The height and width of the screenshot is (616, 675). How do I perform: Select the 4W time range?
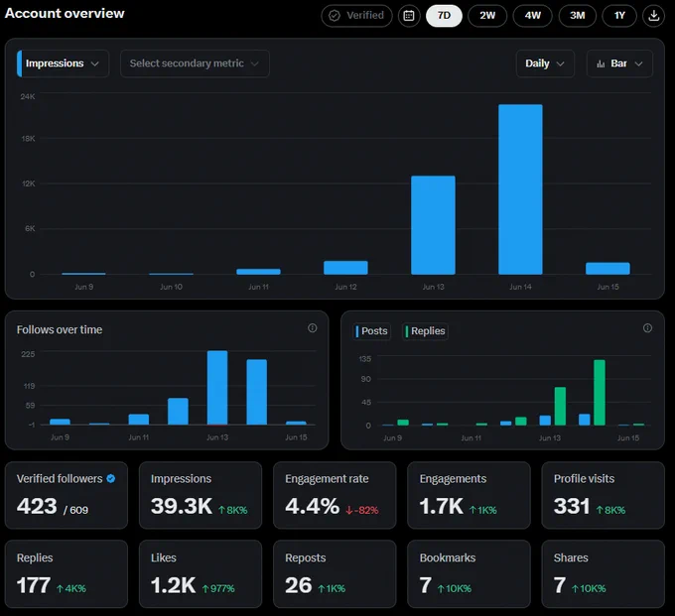coord(532,16)
